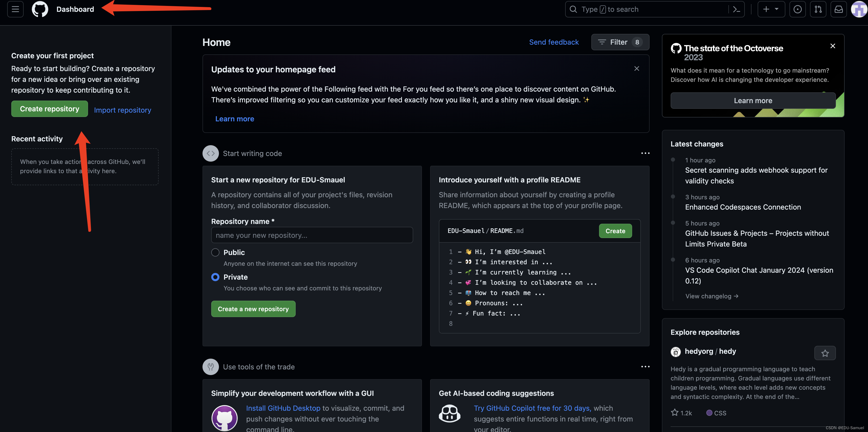The image size is (868, 432).
Task: Click the Create repository button
Action: [50, 109]
